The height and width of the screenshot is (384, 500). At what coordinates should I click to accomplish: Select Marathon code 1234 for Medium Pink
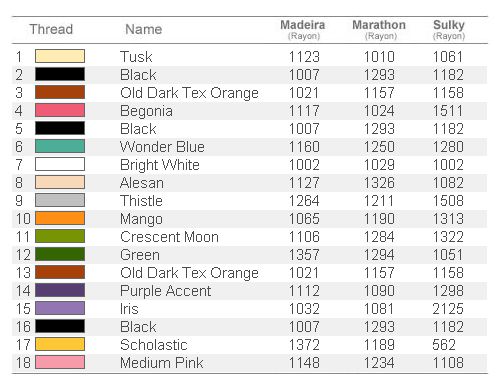point(379,363)
